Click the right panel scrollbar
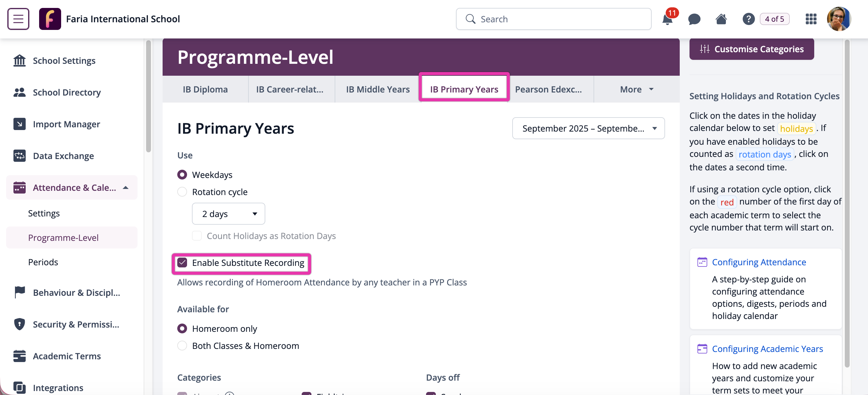 pos(847,204)
